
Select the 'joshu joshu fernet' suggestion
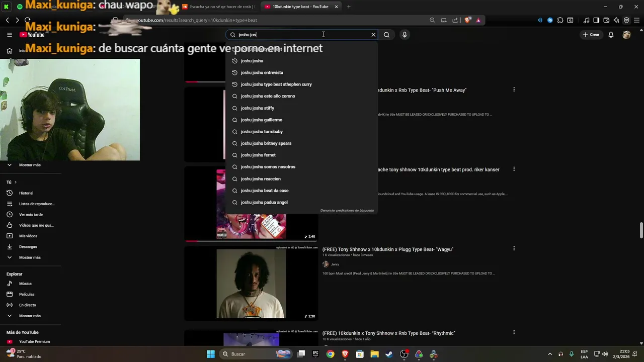(x=301, y=155)
